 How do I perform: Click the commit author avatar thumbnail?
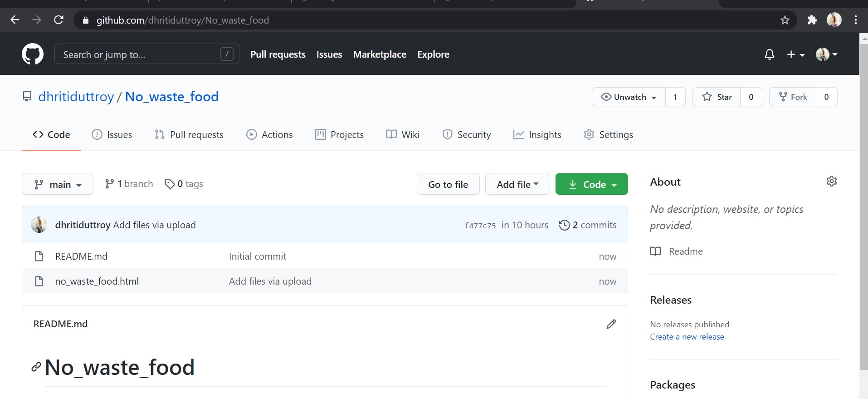pyautogui.click(x=39, y=225)
